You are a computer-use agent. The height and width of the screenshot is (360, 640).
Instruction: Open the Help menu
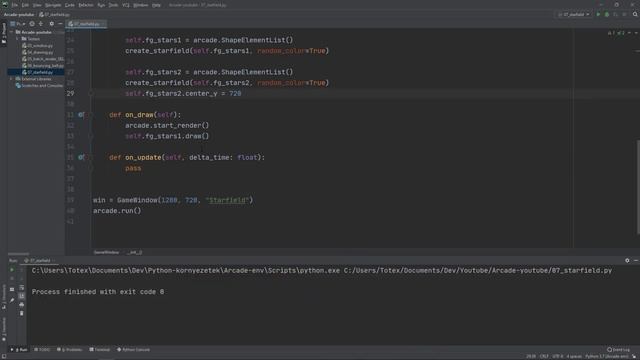tap(156, 5)
